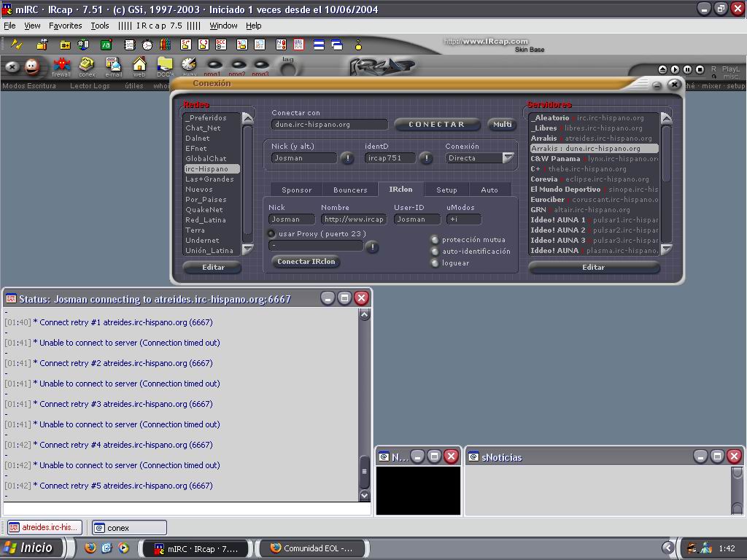Open the firewall icon
The height and width of the screenshot is (560, 747).
point(61,66)
